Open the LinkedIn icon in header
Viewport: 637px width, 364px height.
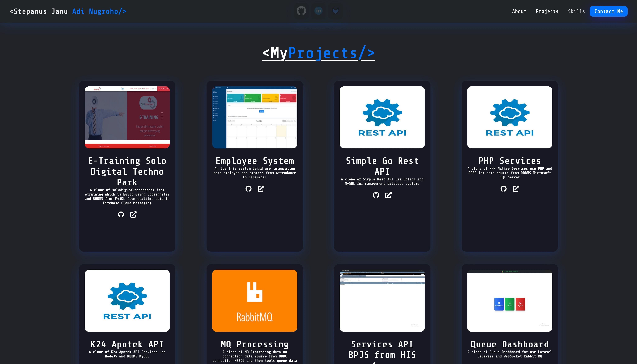pyautogui.click(x=318, y=11)
